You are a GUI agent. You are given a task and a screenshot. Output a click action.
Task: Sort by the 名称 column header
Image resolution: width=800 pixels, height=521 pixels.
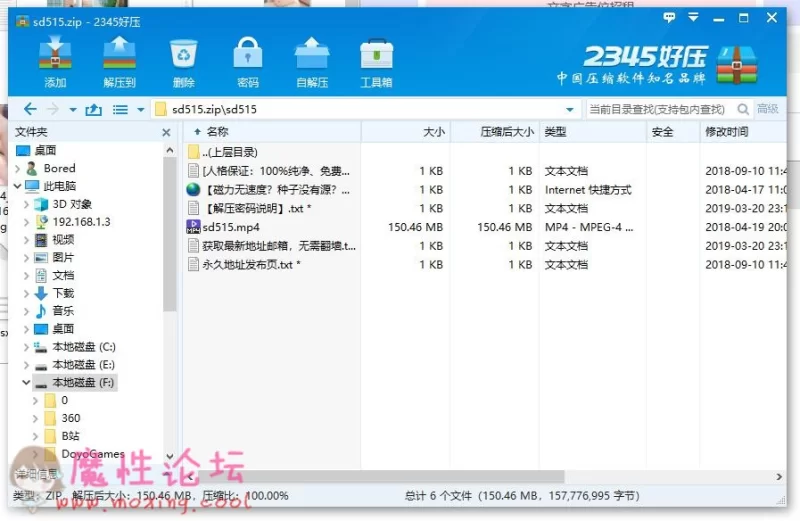coord(272,132)
